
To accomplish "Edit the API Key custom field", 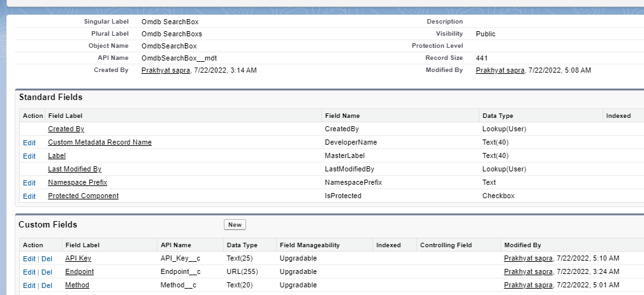I will [x=29, y=259].
